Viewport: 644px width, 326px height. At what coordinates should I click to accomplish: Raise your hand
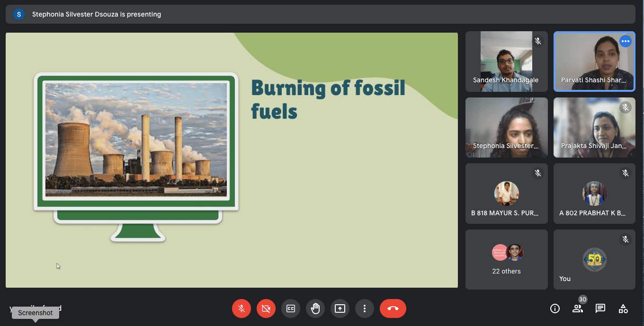coord(315,308)
